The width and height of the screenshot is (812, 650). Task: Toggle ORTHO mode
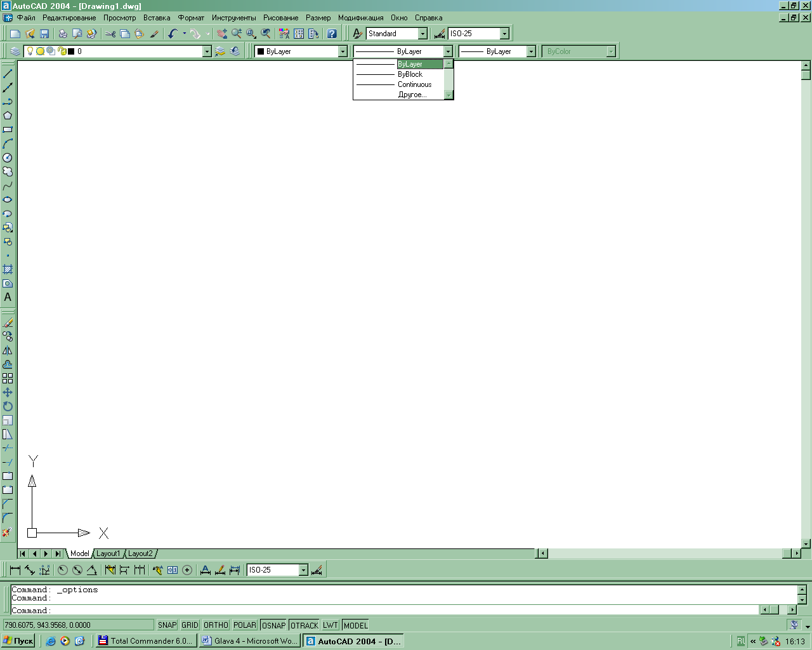(216, 625)
